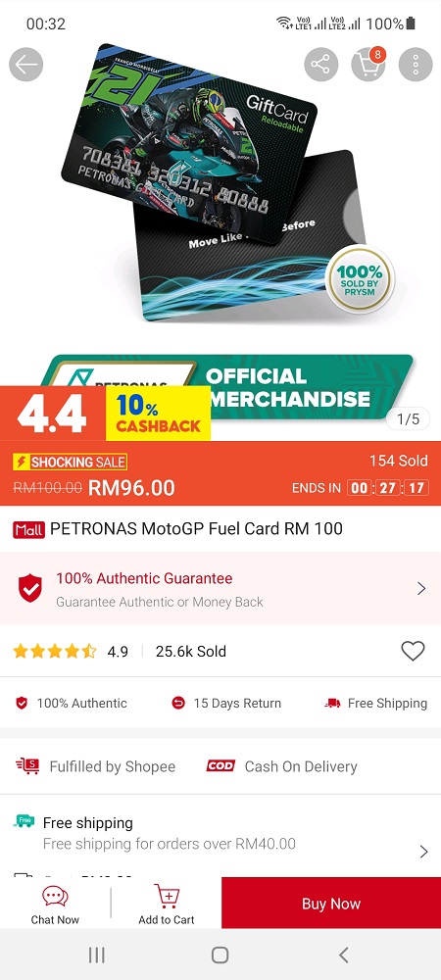The height and width of the screenshot is (980, 441).
Task: Expand the 100% Authentic Guarantee chevron
Action: click(421, 588)
